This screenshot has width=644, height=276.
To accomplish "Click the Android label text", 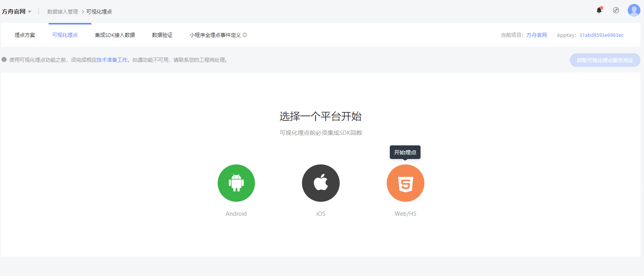I will [x=236, y=214].
